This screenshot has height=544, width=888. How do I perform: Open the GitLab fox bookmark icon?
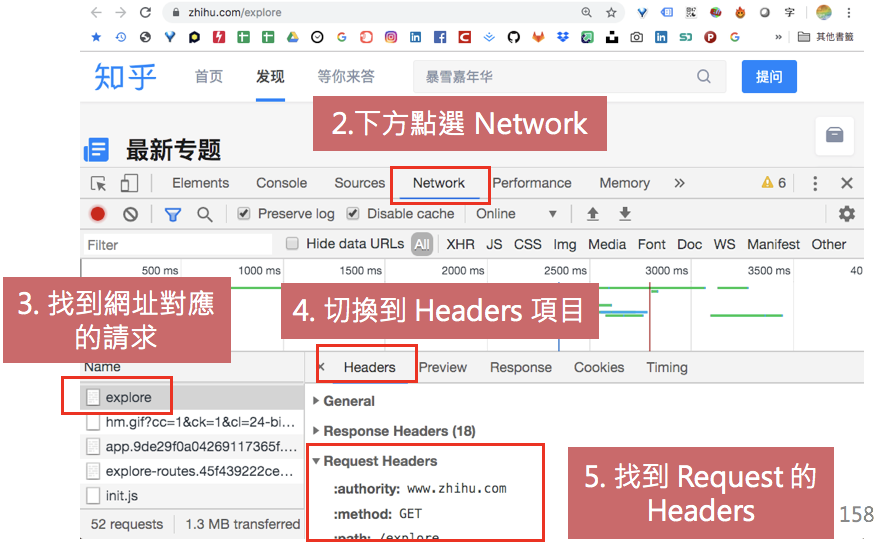coord(538,37)
